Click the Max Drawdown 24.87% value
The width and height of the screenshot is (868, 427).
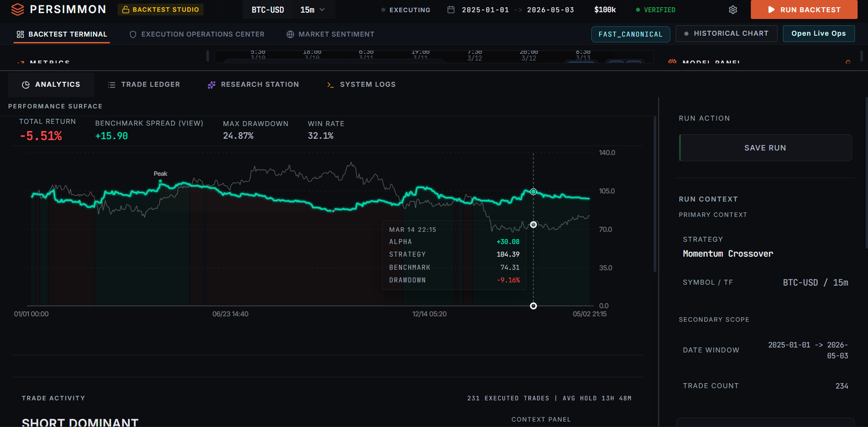[238, 136]
